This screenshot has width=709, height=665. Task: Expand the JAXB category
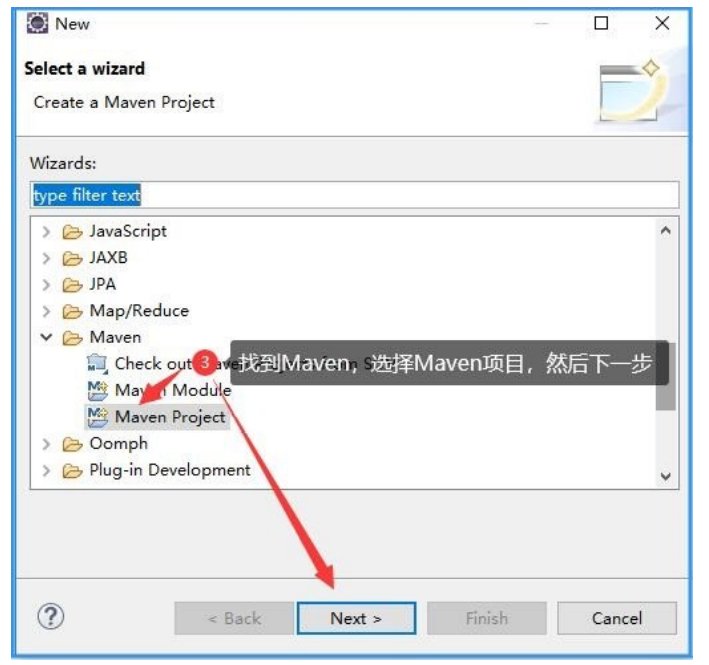point(46,259)
